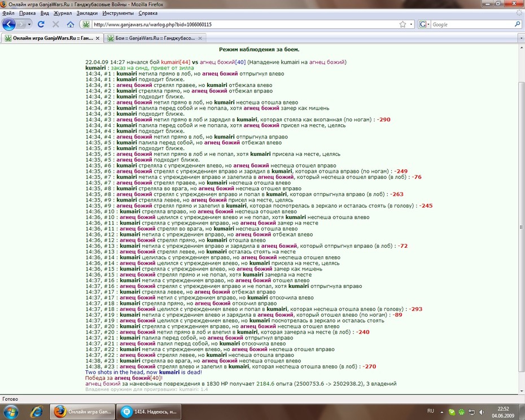Click the page scrollbar thumb
Viewport: 525px width, 420px height.
(521, 227)
